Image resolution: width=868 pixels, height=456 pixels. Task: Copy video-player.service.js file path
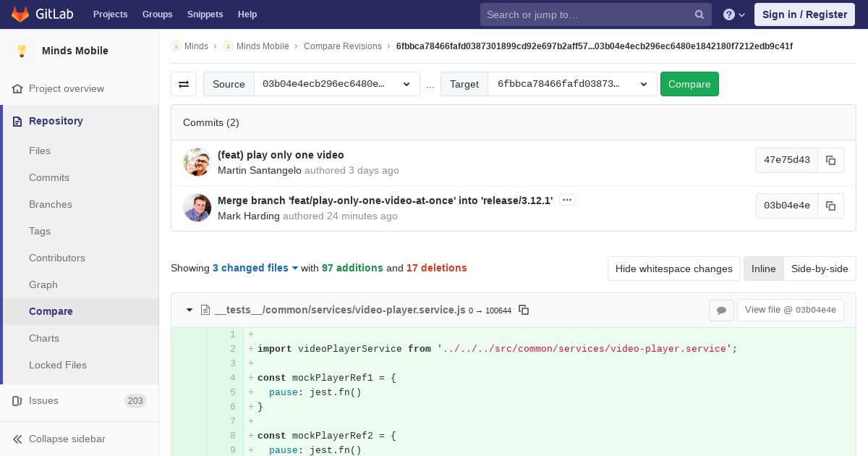click(x=524, y=310)
